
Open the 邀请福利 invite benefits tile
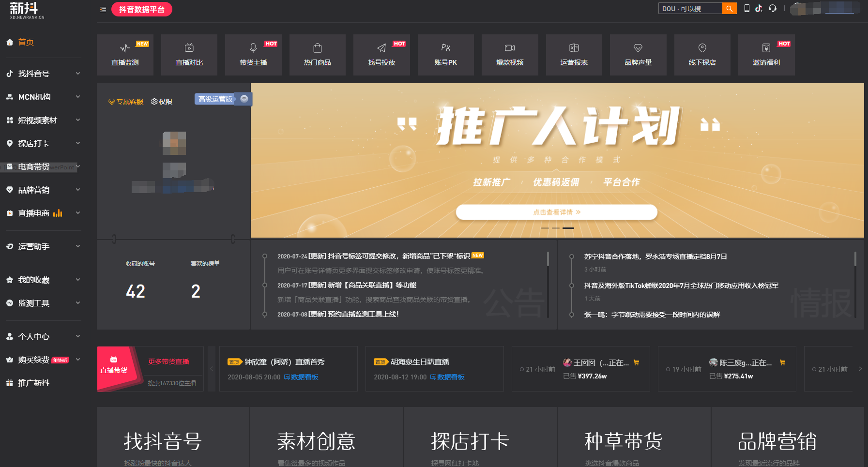click(766, 55)
